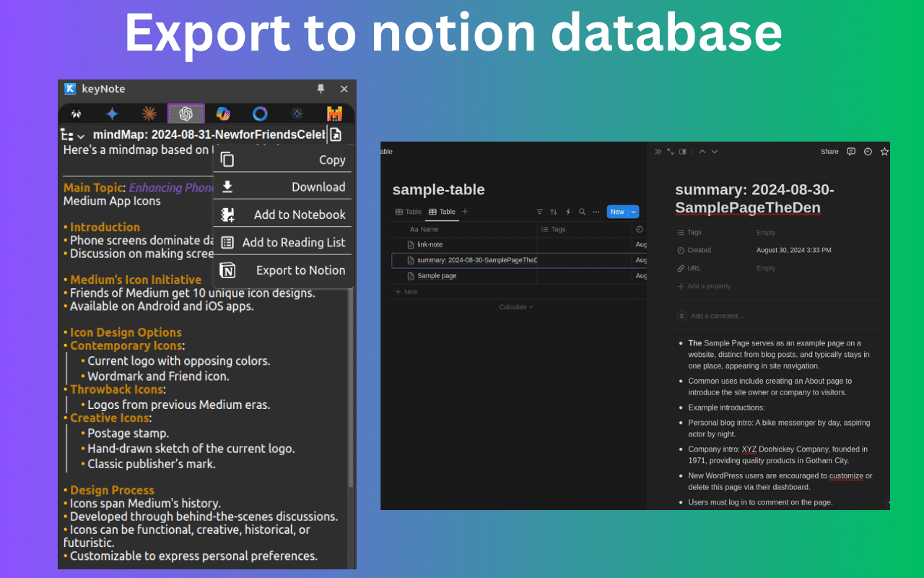924x578 pixels.
Task: Open the Notion search icon in table toolbar
Action: (x=582, y=212)
